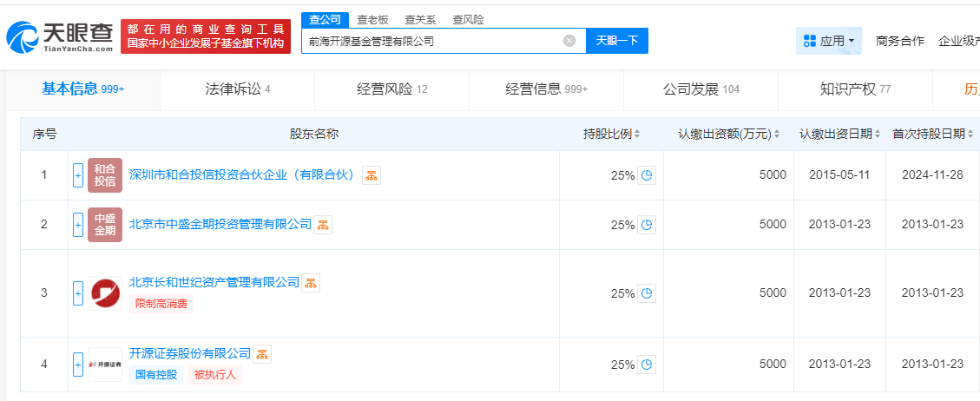Open 商务合作 link
980x401 pixels.
[x=900, y=41]
